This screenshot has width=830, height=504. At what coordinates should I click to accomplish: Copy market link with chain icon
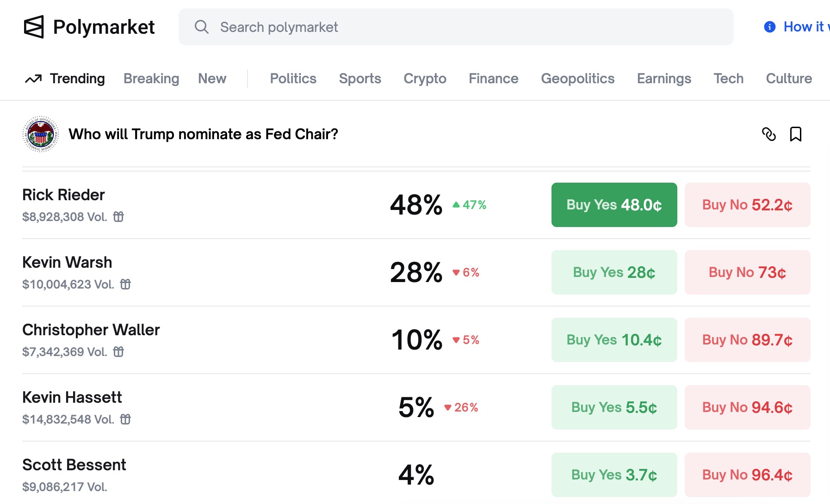coord(768,134)
